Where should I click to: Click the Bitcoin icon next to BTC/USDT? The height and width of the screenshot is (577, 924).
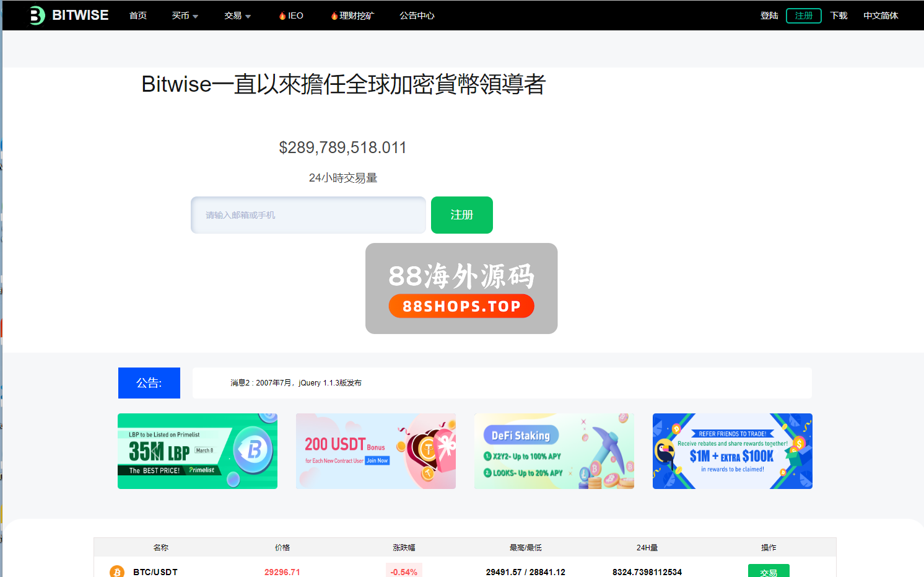[117, 571]
